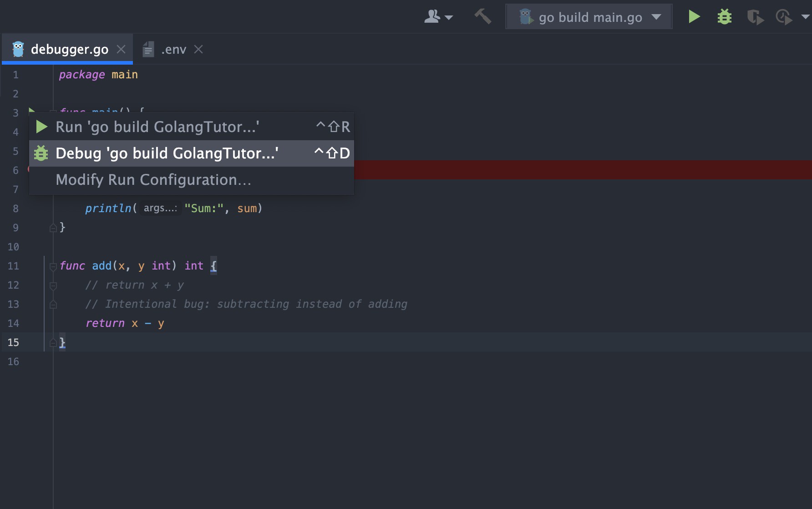812x509 pixels.
Task: Close the debugger.go tab
Action: 121,49
